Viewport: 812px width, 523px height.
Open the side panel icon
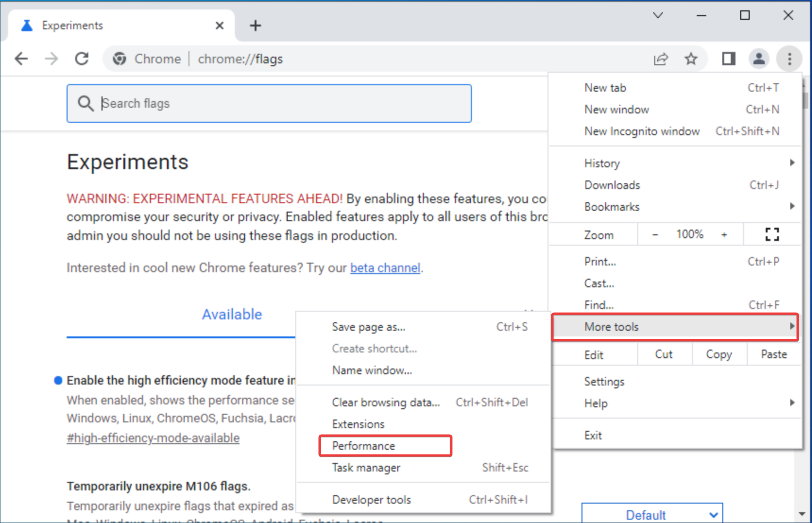(728, 59)
